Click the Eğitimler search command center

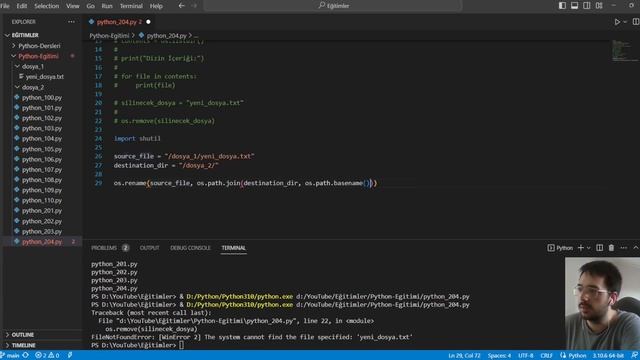333,6
